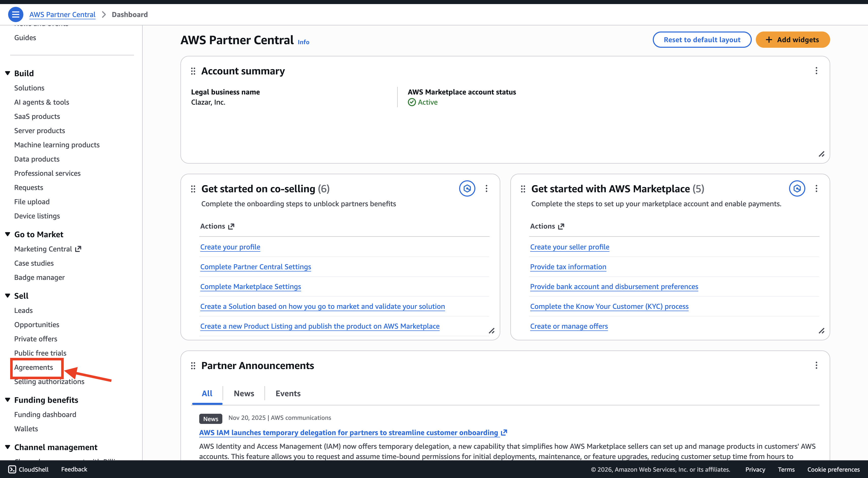Image resolution: width=868 pixels, height=478 pixels.
Task: Open Badge manager in the sidebar
Action: tap(39, 277)
